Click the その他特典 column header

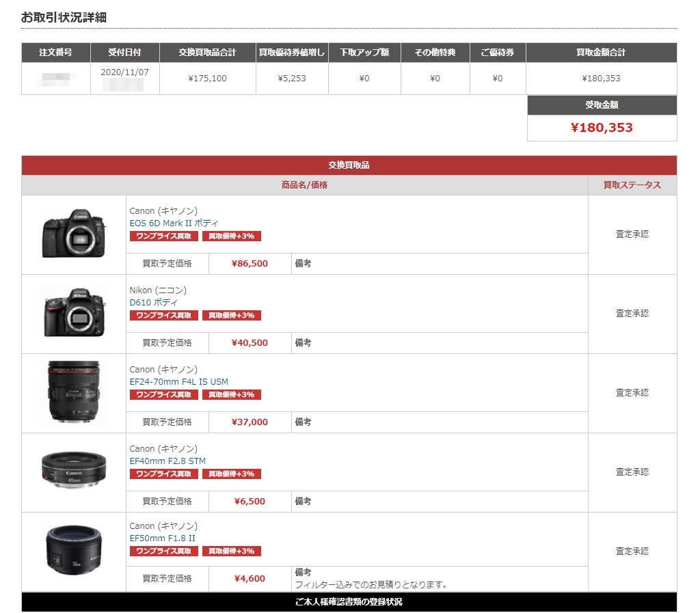pyautogui.click(x=435, y=53)
